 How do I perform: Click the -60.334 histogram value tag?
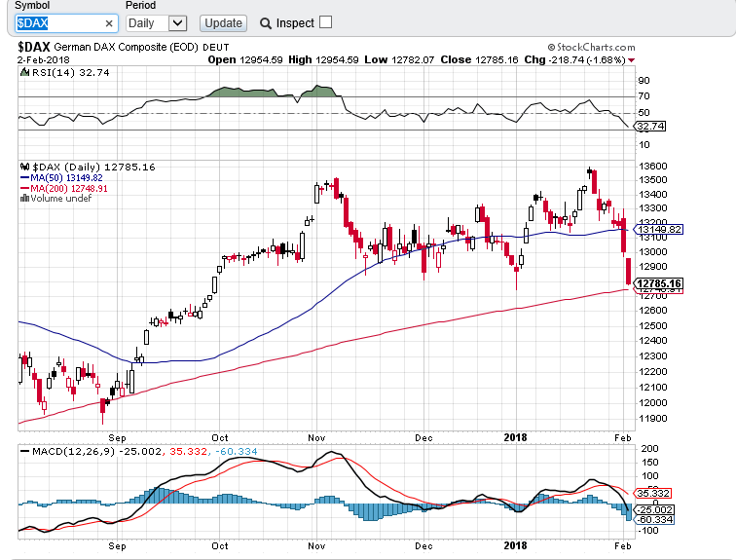click(654, 520)
